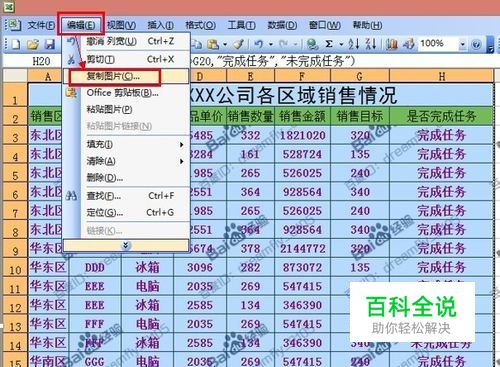Close the 编辑(E) menu
This screenshot has height=367, width=500.
(x=81, y=25)
